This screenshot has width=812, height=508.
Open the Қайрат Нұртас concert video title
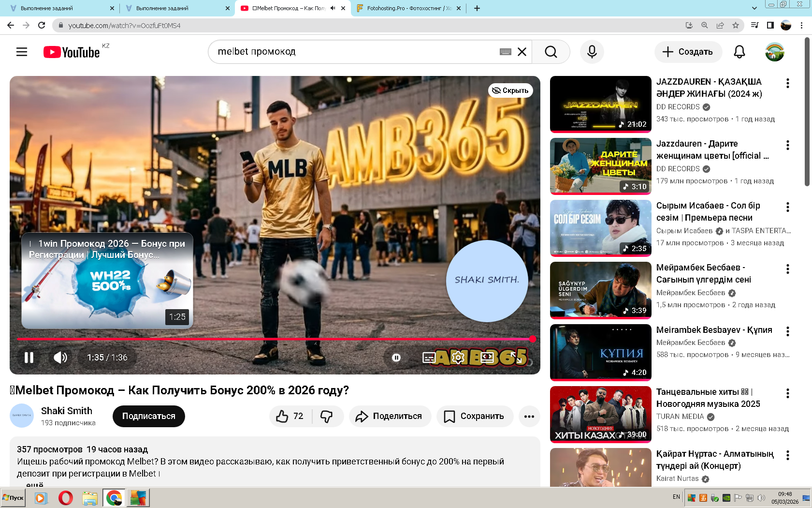[x=715, y=460]
